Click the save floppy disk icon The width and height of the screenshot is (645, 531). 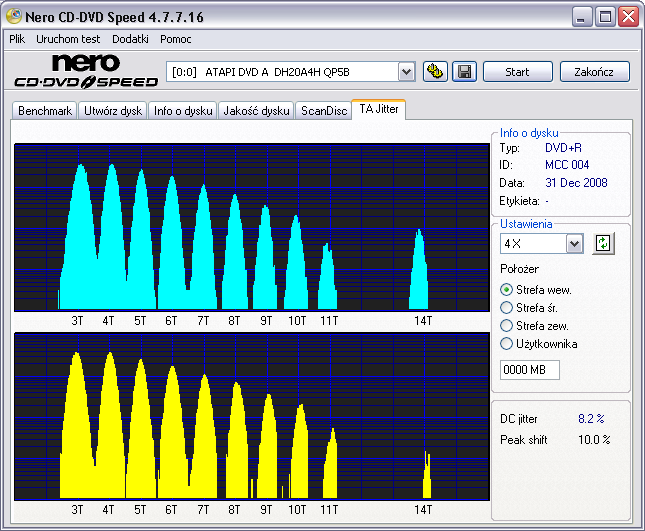point(464,72)
